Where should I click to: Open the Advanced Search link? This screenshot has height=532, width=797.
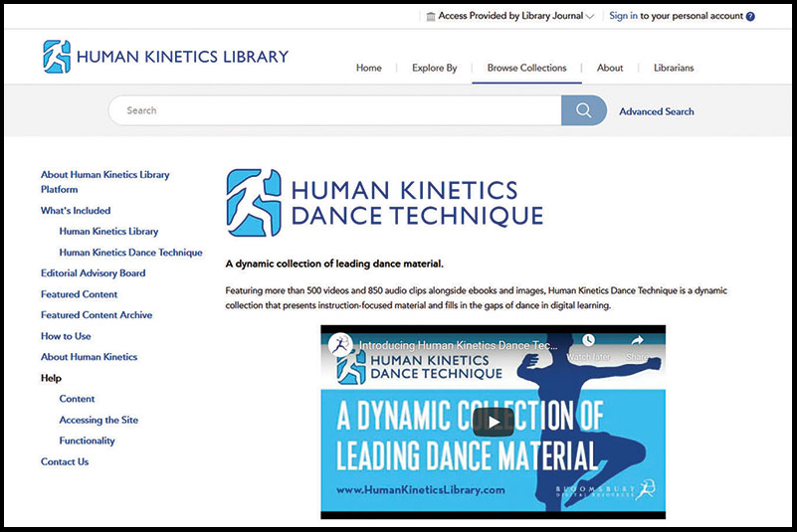pyautogui.click(x=656, y=111)
